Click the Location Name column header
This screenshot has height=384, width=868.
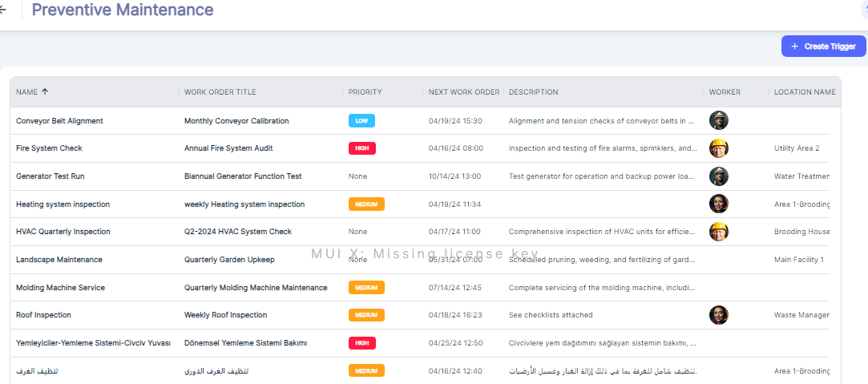804,92
